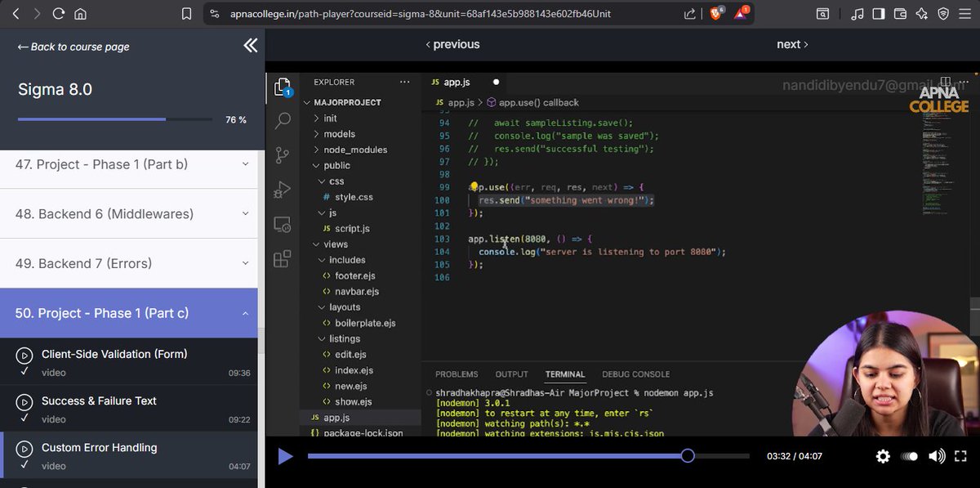Open the Leo AI sparkle icon
Image resolution: width=980 pixels, height=488 pixels.
[921, 14]
